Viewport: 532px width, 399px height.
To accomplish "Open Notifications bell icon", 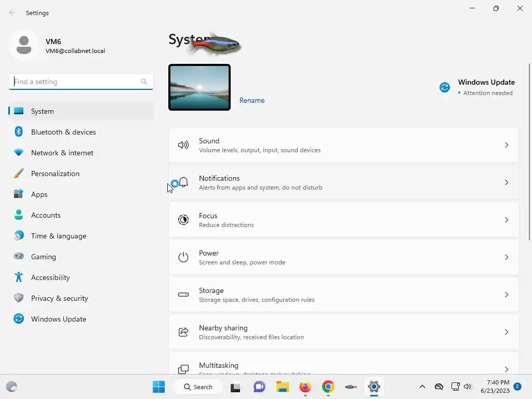I will click(x=183, y=182).
